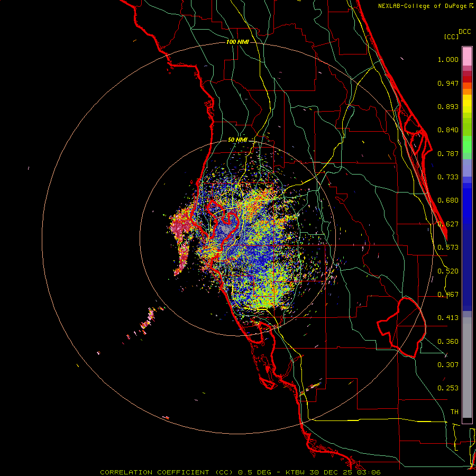
Task: Pick the orange segment of the color bar
Action: (467, 91)
